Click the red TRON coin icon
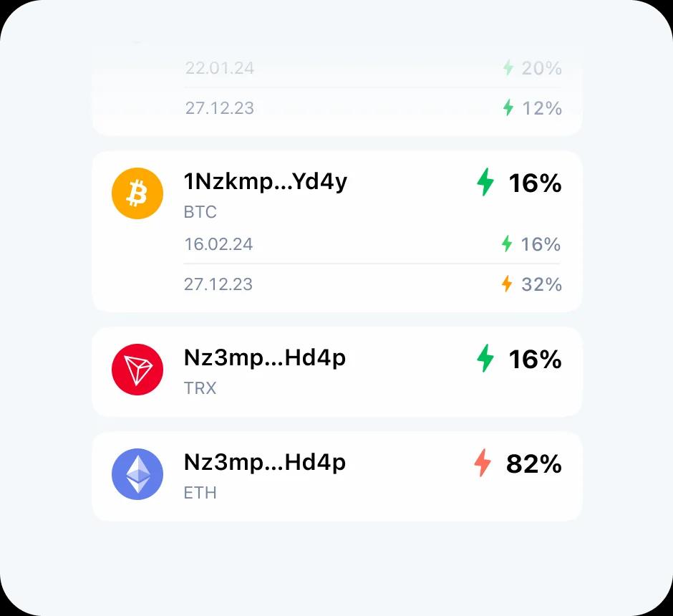The image size is (673, 616). (x=137, y=370)
